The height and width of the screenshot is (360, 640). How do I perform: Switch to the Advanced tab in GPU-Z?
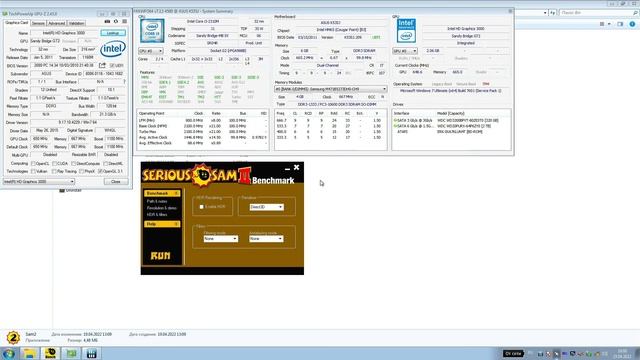point(56,23)
